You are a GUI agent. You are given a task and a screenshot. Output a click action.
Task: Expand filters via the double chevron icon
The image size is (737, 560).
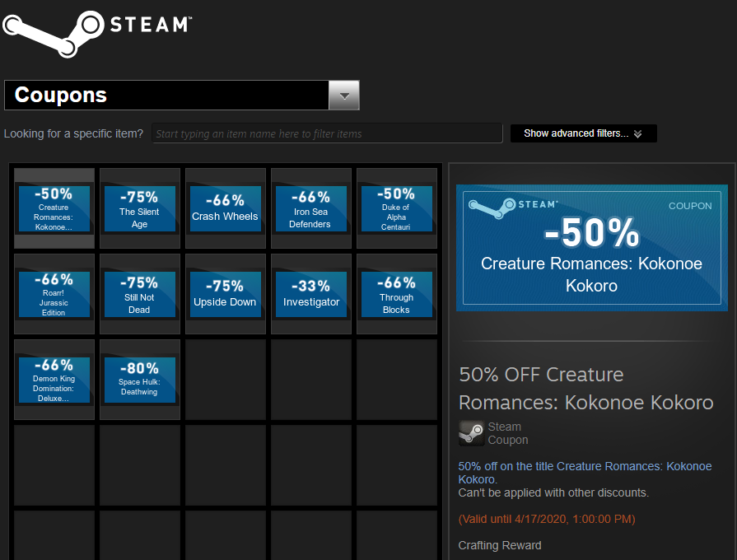point(638,134)
